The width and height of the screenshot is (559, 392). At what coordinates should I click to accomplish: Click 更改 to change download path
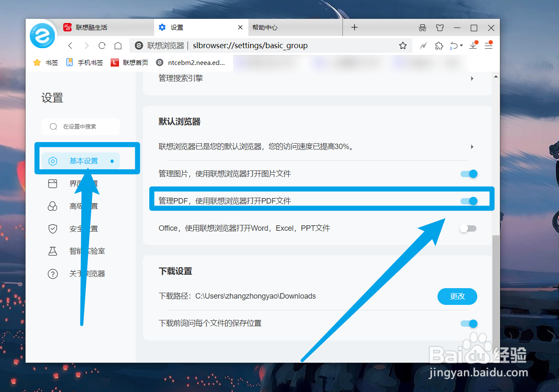pos(457,297)
